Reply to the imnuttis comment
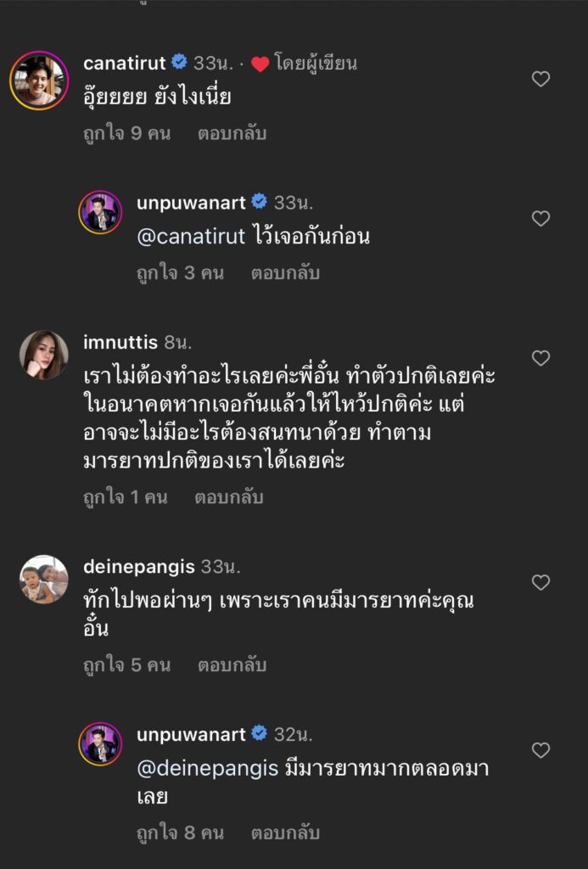The width and height of the screenshot is (588, 869). point(228,497)
